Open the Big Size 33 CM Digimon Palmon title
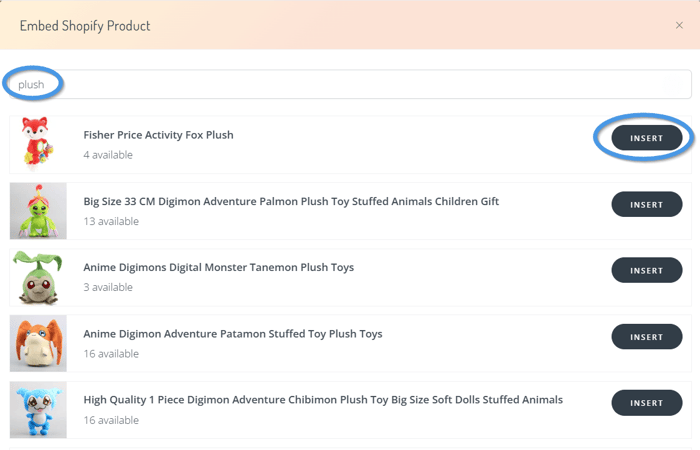 point(291,201)
